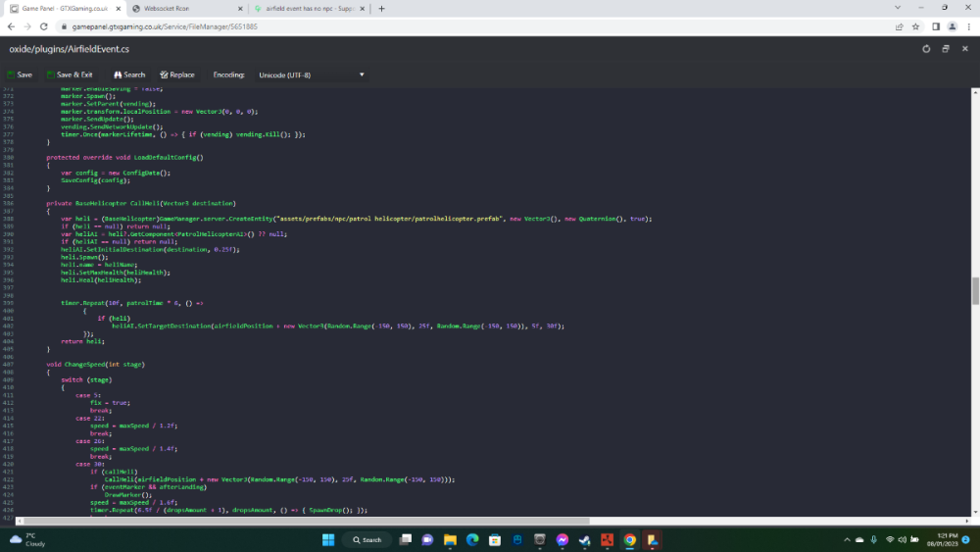The width and height of the screenshot is (980, 552).
Task: Close the AirfieldEvent.cs editor panel
Action: [965, 49]
